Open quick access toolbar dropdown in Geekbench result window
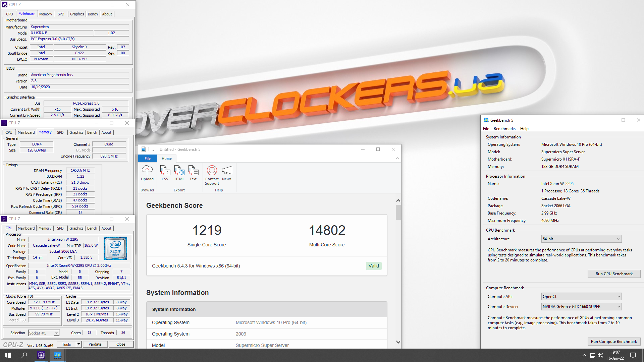Viewport: 644px width, 362px height. click(153, 149)
